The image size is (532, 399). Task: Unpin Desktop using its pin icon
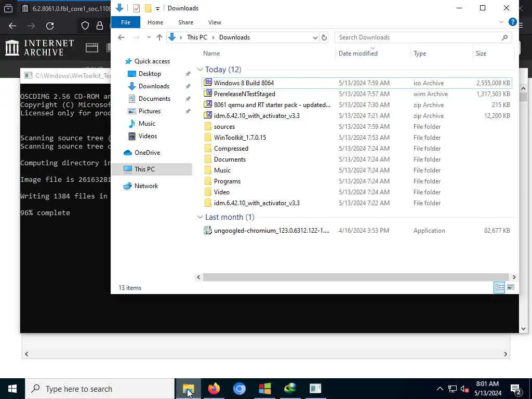click(x=188, y=74)
